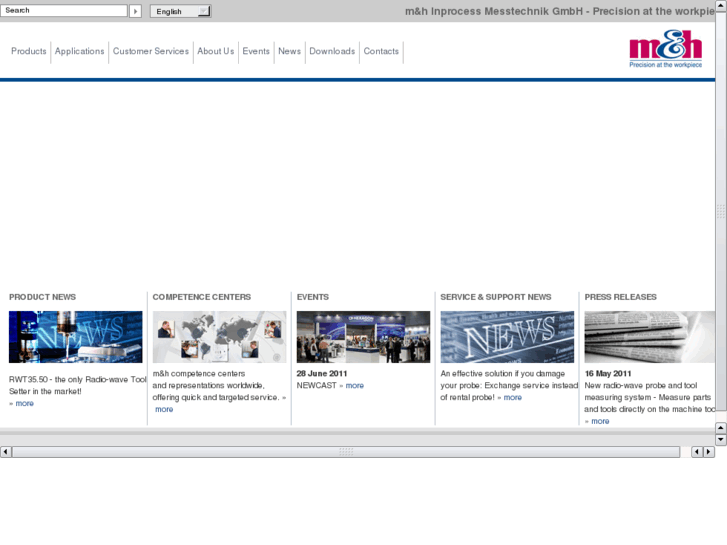Click the 16 May 2011 date

608,373
